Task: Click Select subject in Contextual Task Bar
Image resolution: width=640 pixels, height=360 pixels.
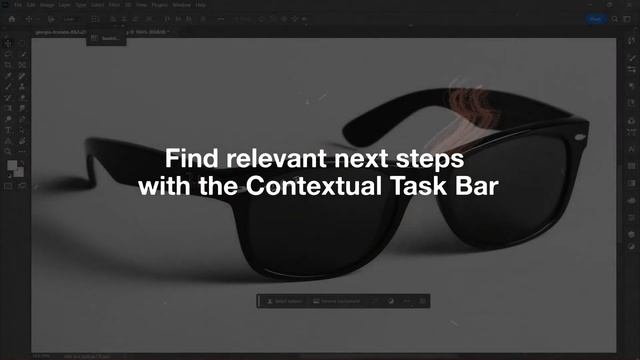Action: click(285, 301)
